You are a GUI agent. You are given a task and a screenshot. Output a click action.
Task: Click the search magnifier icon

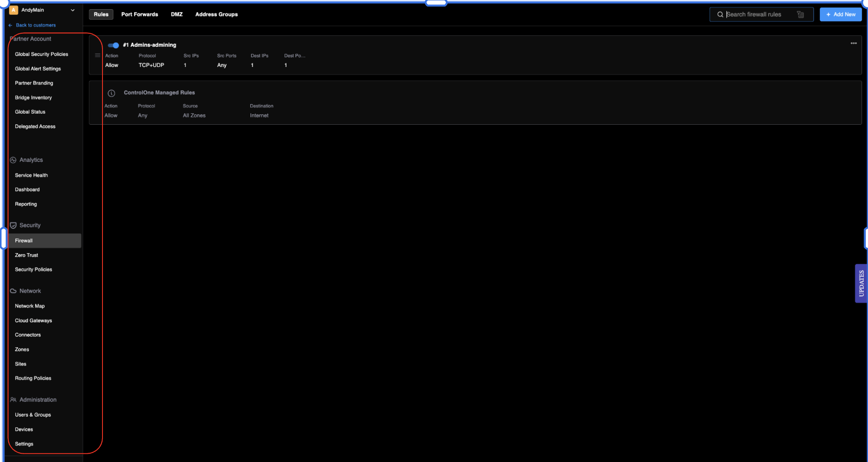tap(720, 14)
